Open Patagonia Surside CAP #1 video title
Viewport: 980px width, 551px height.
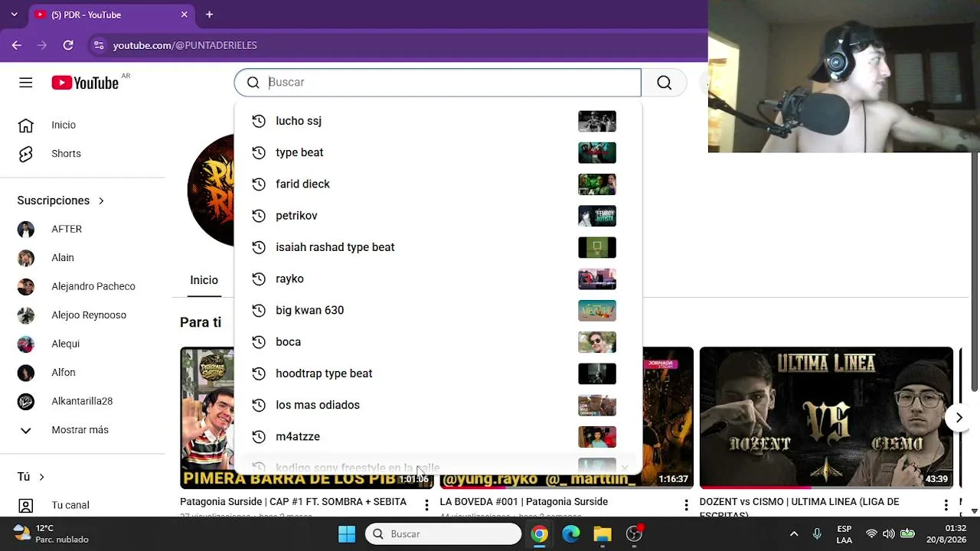(293, 502)
